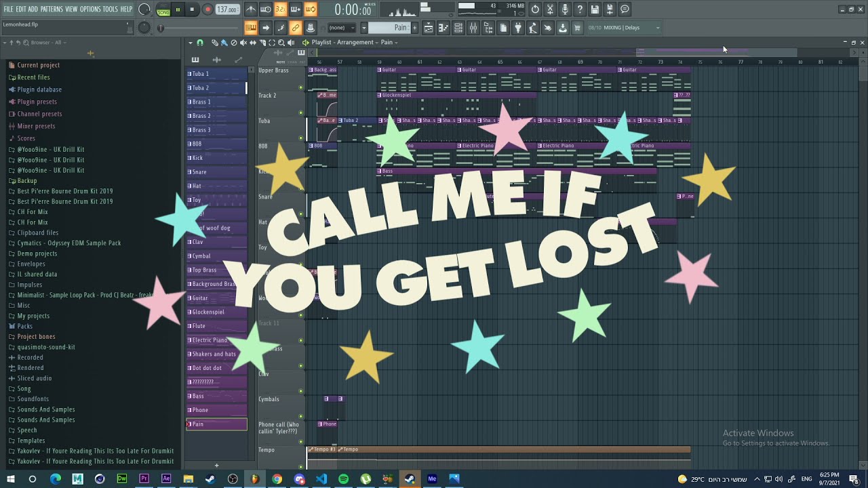Expand the Demo projects browser folder
Image resolution: width=868 pixels, height=488 pixels.
point(37,253)
